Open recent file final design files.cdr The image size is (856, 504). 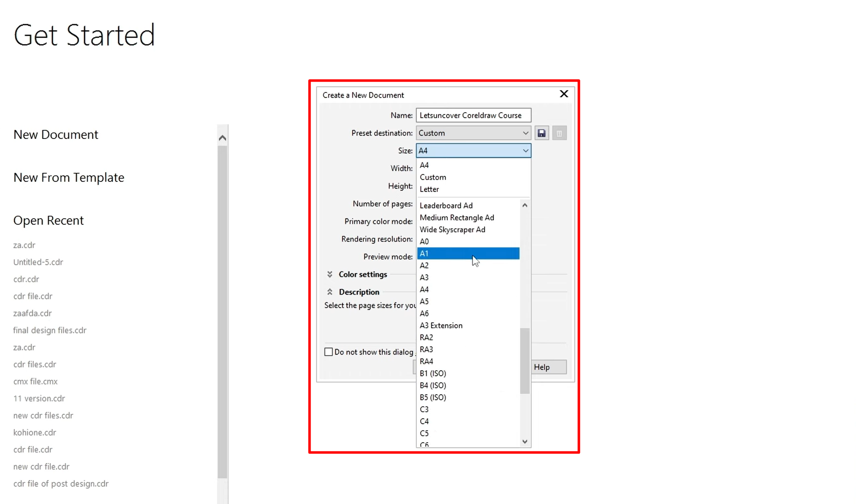click(50, 330)
